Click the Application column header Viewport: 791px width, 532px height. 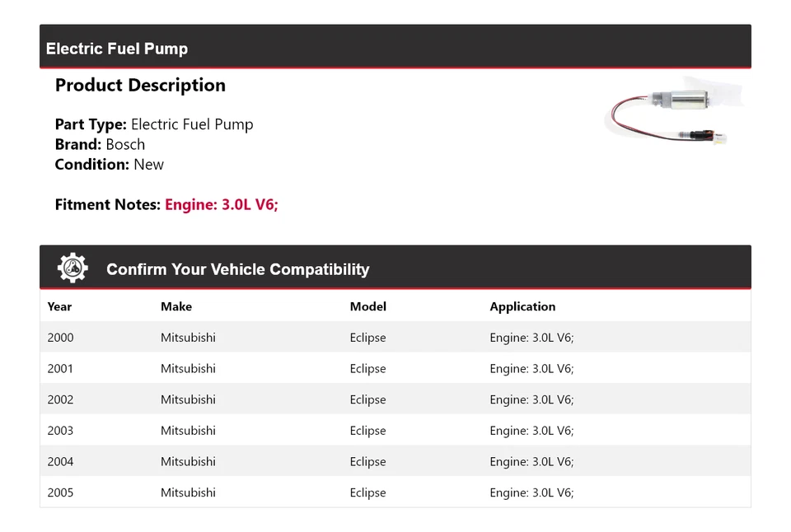(x=522, y=306)
